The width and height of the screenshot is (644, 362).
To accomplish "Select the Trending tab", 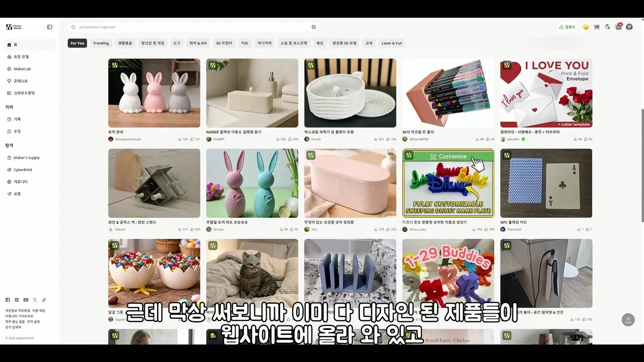I will [101, 43].
